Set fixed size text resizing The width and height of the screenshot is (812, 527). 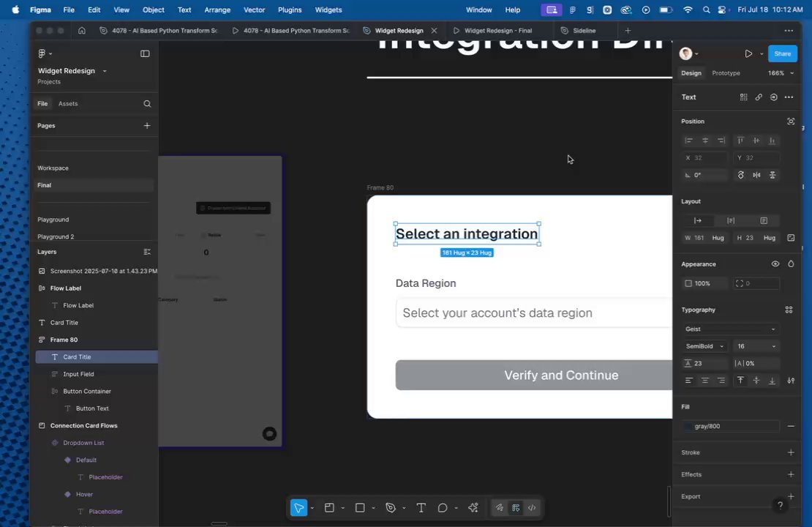764,221
